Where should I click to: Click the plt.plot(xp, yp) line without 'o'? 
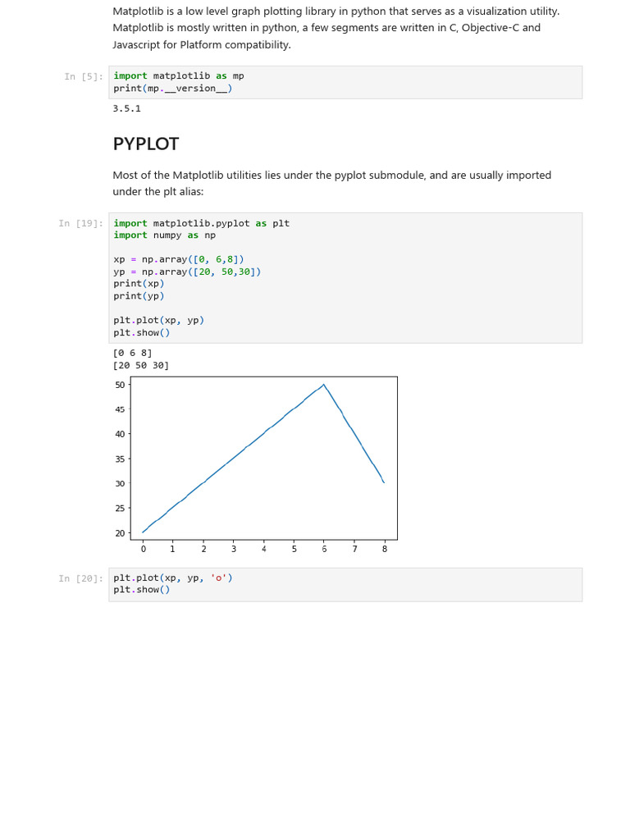pos(158,320)
